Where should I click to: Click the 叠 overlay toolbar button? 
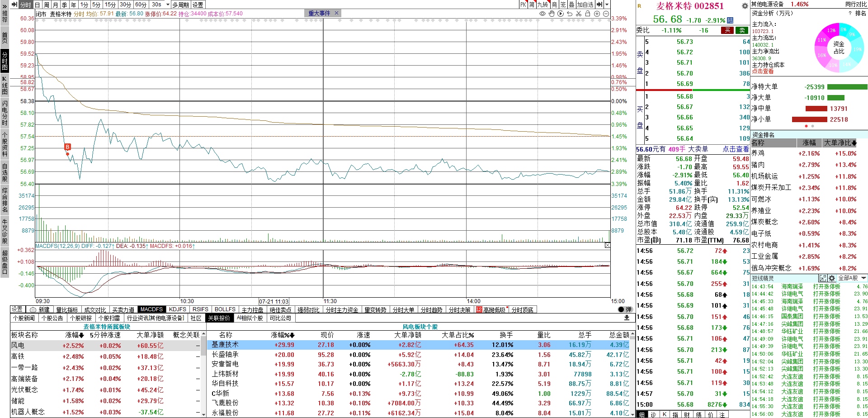[x=571, y=5]
